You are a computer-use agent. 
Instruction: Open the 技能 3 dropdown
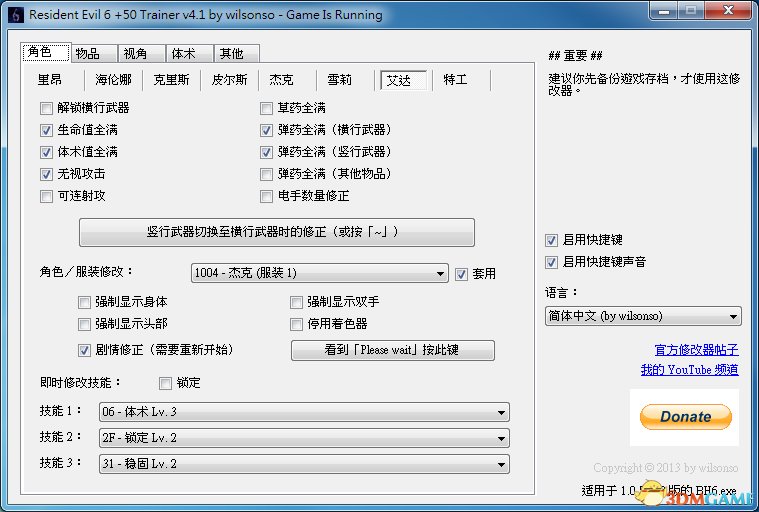pyautogui.click(x=304, y=464)
